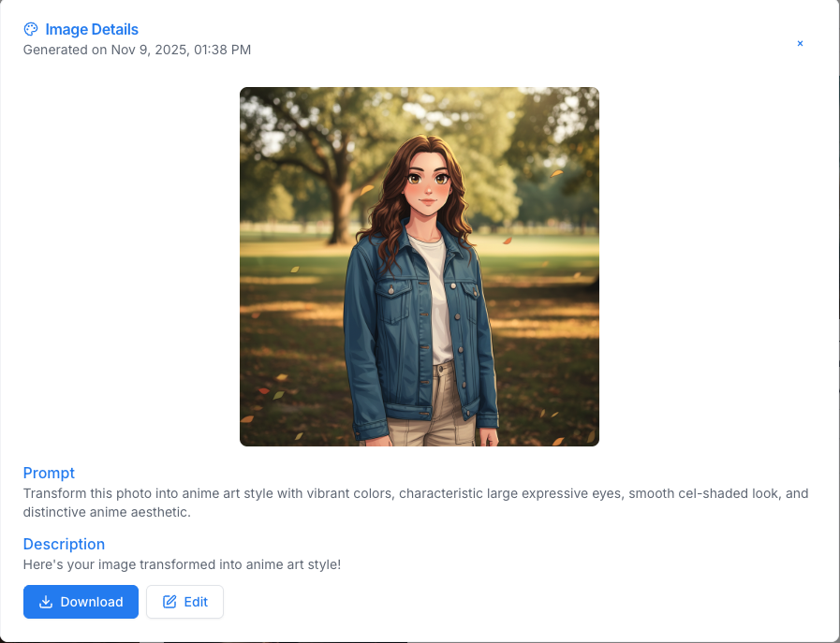Click the download arrow icon
The width and height of the screenshot is (840, 643).
coord(46,602)
